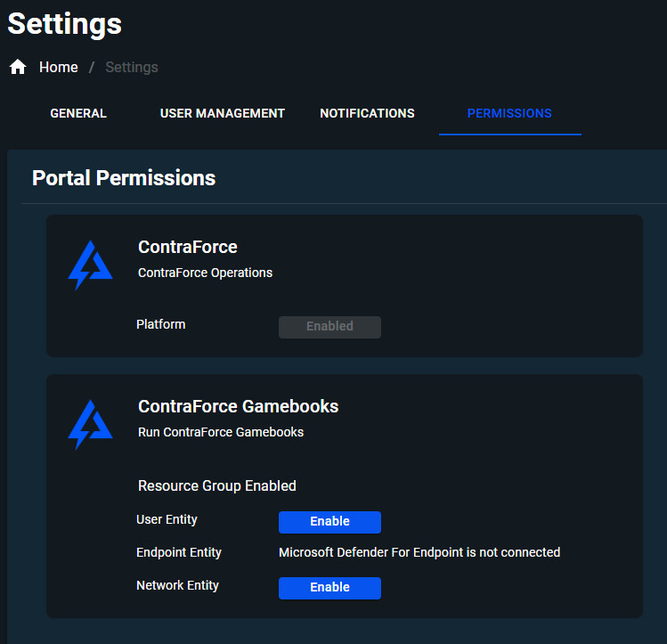
Task: Open the General settings tab
Action: click(78, 113)
